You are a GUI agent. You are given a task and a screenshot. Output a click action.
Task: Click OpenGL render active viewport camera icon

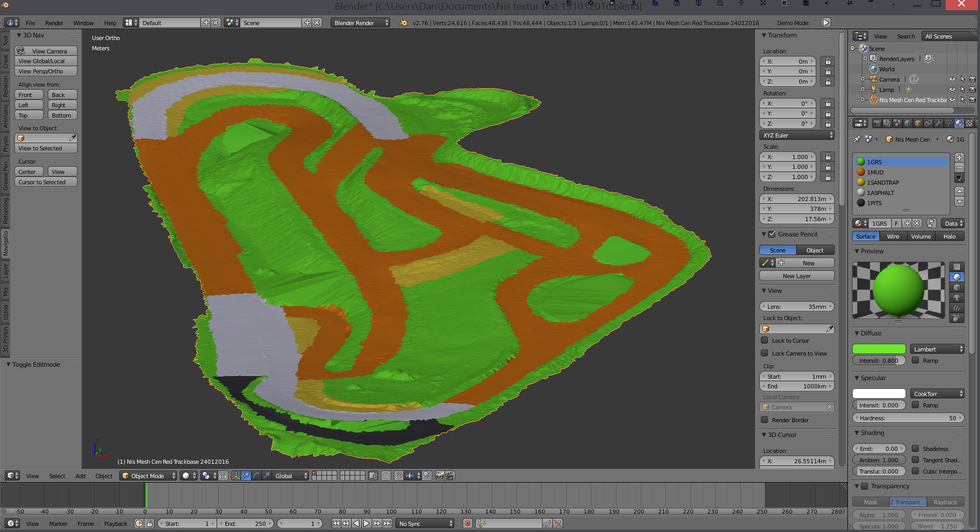[x=439, y=476]
